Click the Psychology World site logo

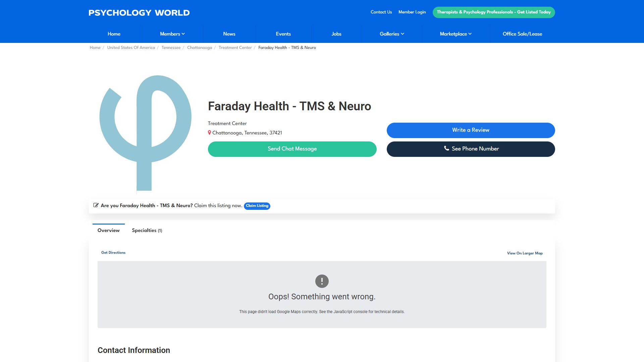pos(139,13)
